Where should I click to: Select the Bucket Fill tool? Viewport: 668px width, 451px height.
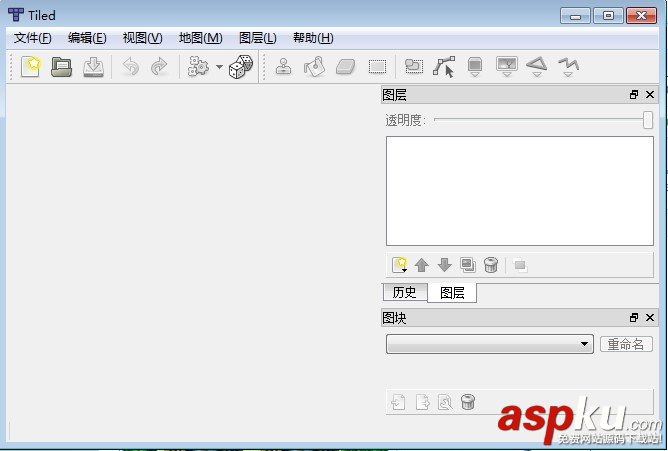(314, 66)
